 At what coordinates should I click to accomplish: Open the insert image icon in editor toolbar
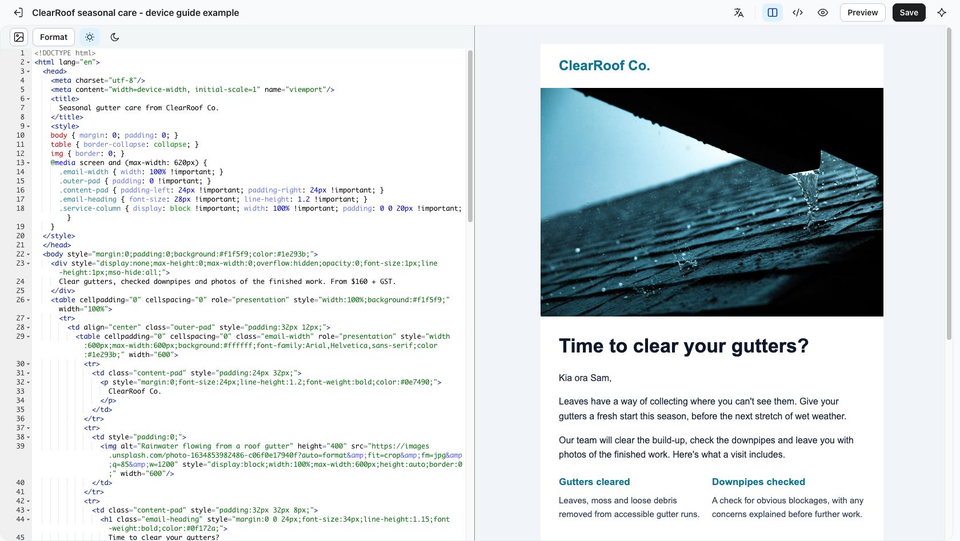pos(19,37)
